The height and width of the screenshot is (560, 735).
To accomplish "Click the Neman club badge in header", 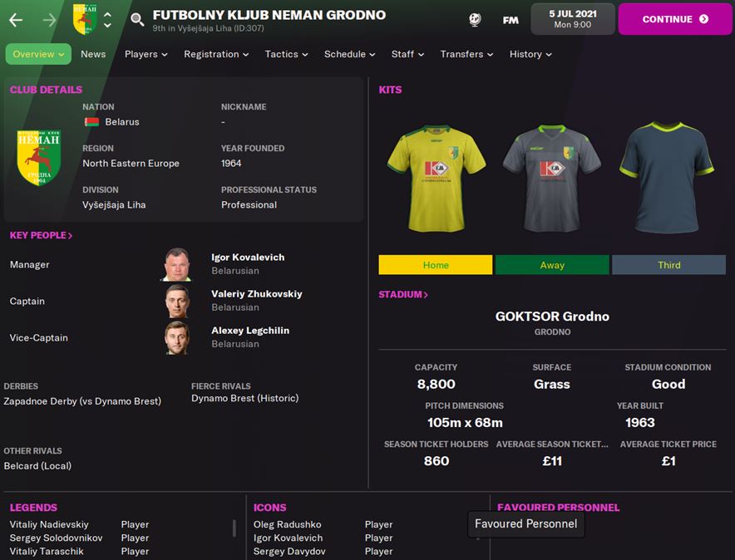I will point(85,19).
